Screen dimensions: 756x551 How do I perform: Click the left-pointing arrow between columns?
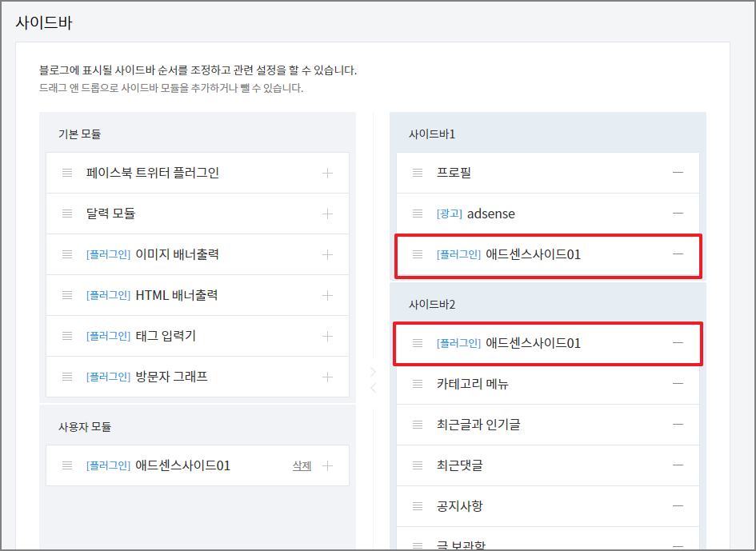372,387
